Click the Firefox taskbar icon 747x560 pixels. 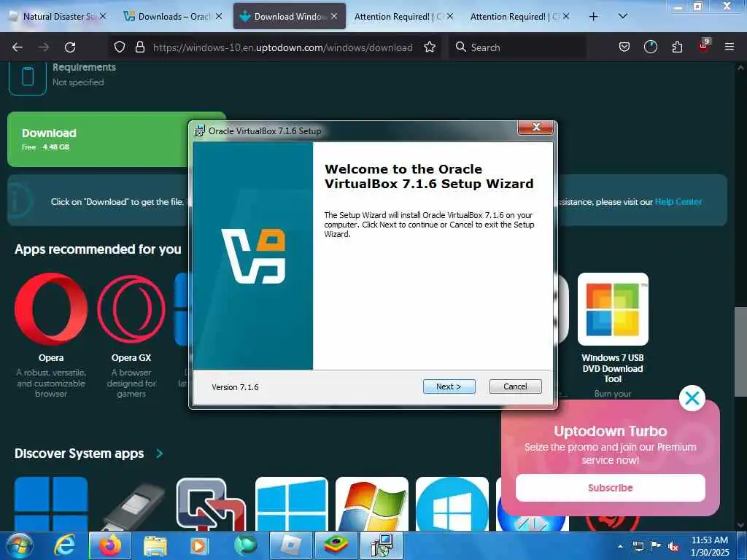point(109,545)
